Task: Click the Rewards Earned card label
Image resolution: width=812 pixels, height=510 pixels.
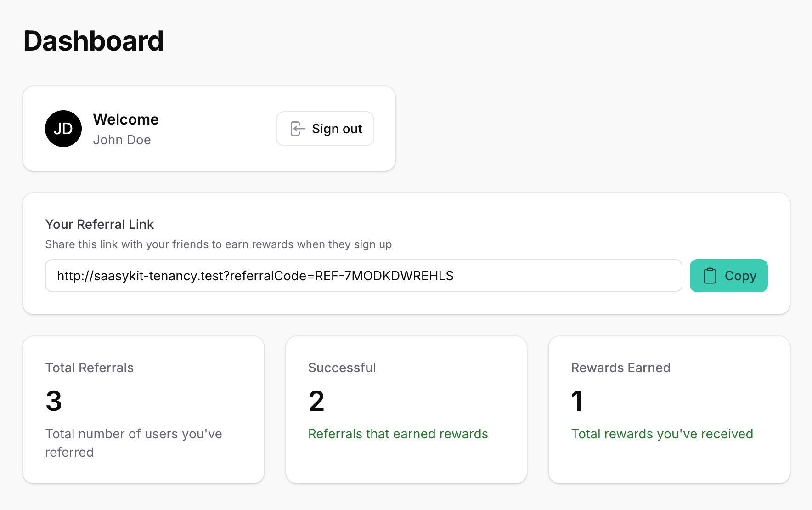Action: coord(620,368)
